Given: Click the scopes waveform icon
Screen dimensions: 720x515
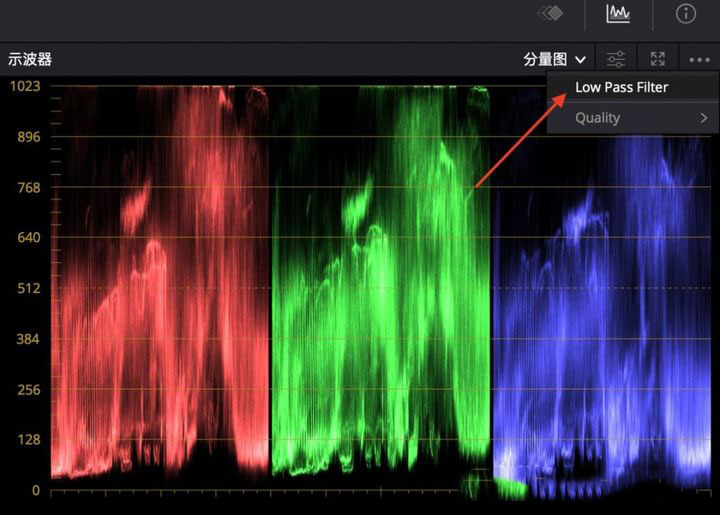Looking at the screenshot, I should coord(618,14).
